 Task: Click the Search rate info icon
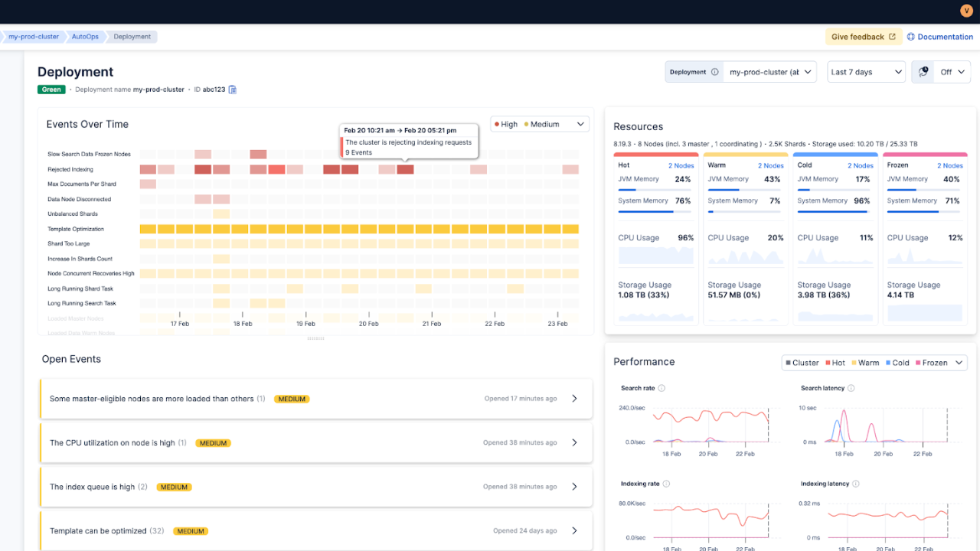pyautogui.click(x=661, y=388)
